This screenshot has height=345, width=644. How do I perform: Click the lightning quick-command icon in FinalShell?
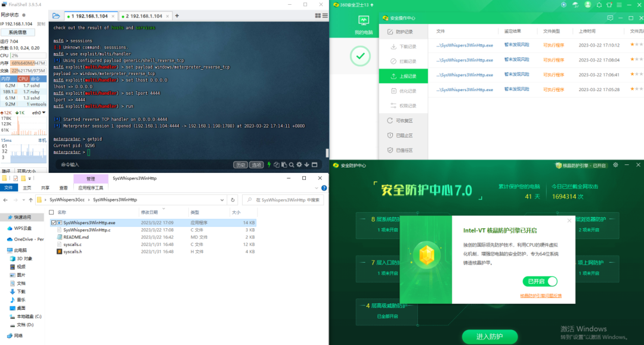click(x=269, y=164)
